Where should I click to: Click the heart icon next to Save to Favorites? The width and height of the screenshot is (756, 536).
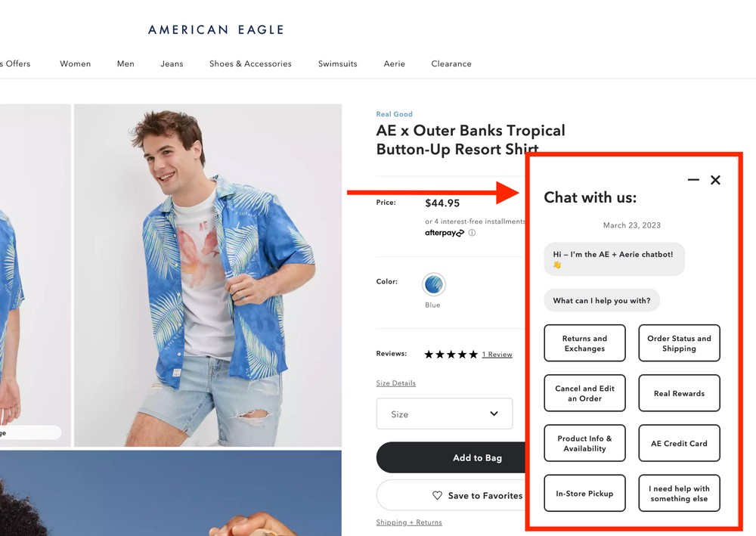437,495
